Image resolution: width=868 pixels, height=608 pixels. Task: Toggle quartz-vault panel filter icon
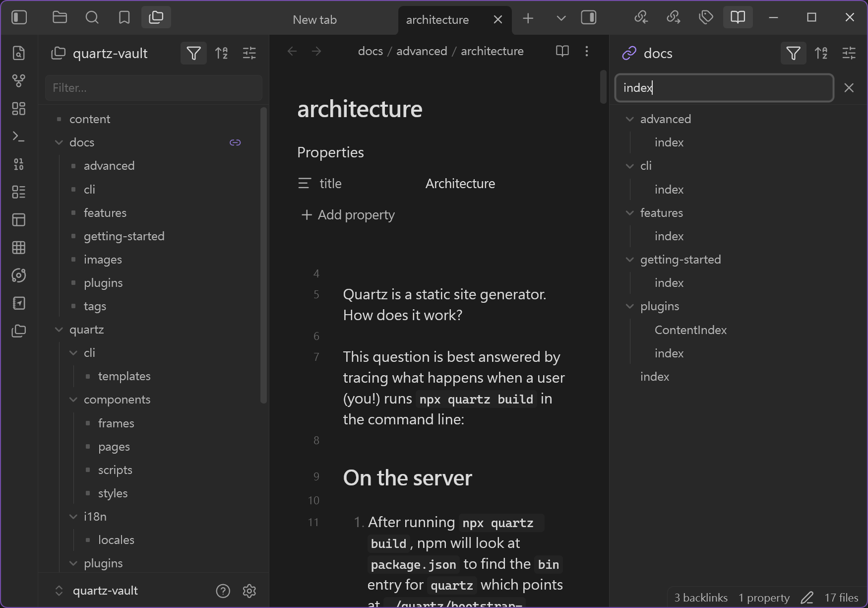pos(193,53)
